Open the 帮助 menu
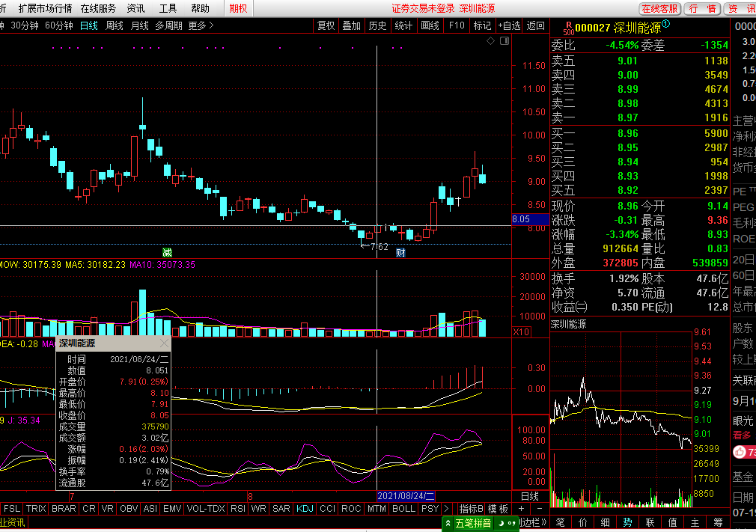Image resolution: width=756 pixels, height=532 pixels. coord(200,8)
